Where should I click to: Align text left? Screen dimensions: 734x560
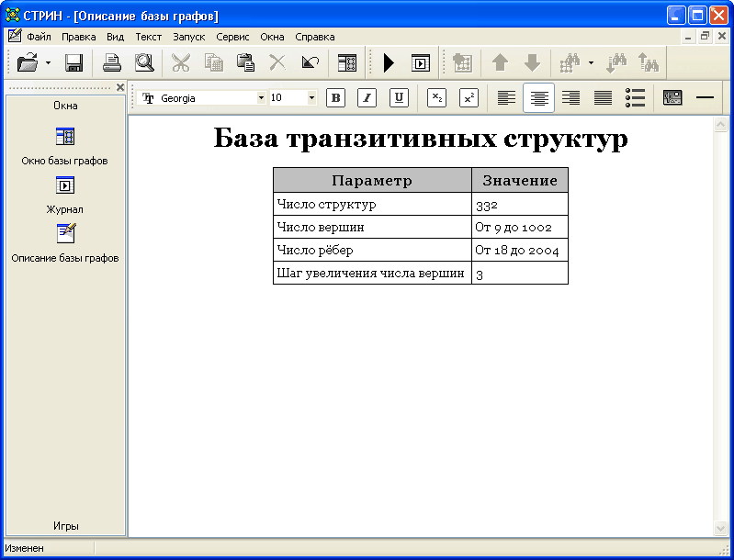[506, 98]
